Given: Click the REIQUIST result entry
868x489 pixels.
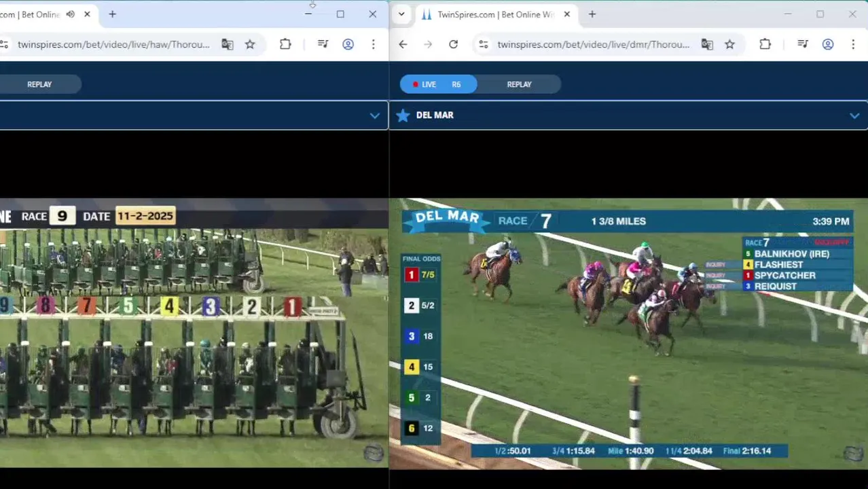Looking at the screenshot, I should 775,287.
